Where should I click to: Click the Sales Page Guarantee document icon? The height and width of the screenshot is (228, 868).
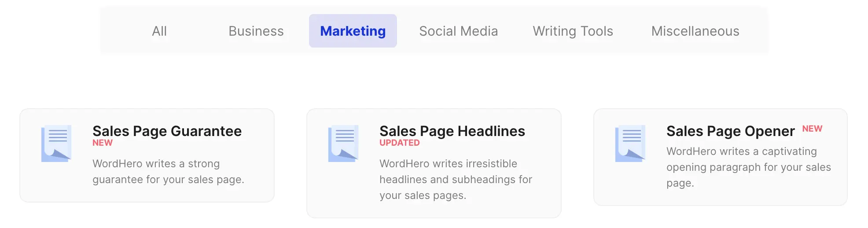coord(56,143)
